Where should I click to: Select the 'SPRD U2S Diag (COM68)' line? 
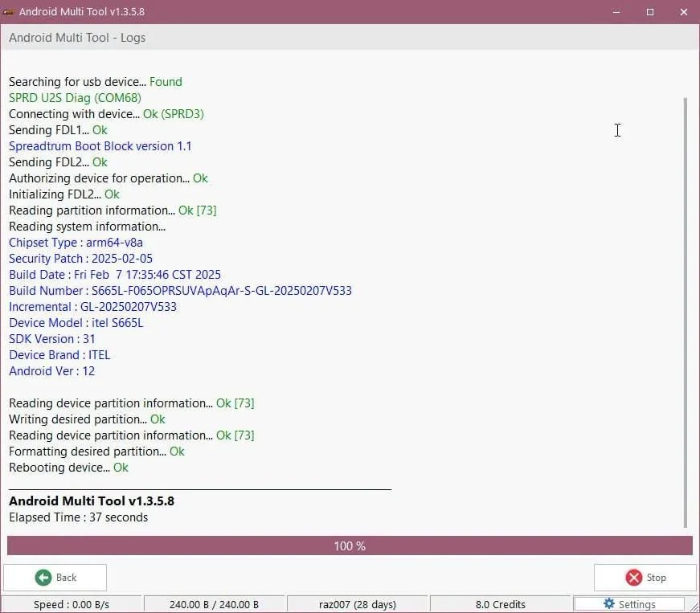[75, 98]
